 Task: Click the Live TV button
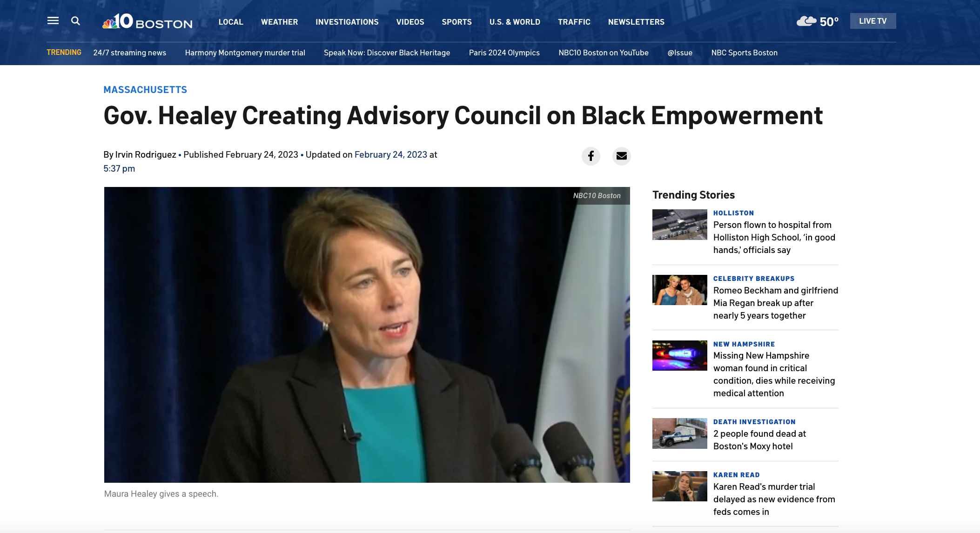[873, 21]
